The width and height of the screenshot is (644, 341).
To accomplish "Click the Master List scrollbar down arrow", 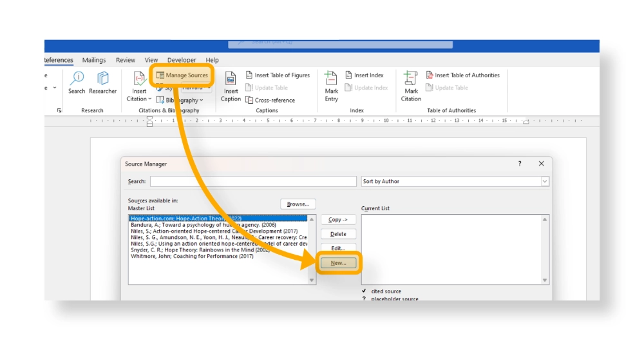I will point(312,280).
